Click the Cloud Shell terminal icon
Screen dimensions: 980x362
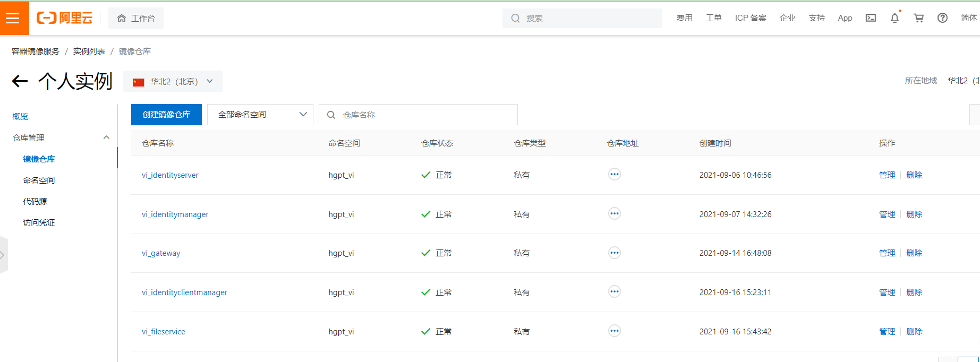(x=871, y=18)
